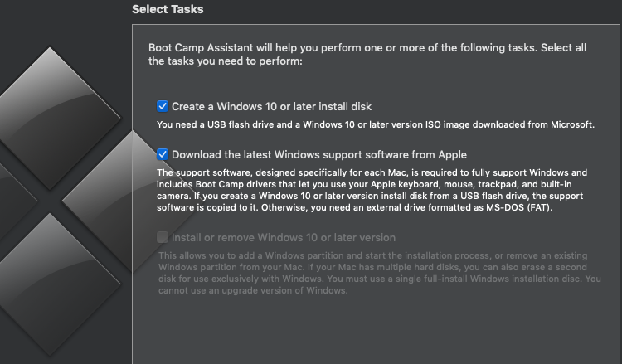Click the center gap between Boot Camp diamonds
Image resolution: width=622 pixels, height=364 pixels.
tap(50, 201)
